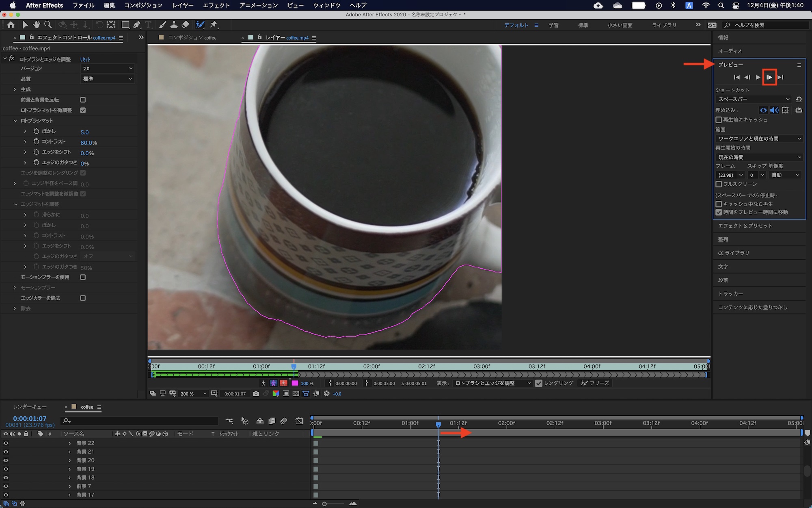Image resolution: width=812 pixels, height=508 pixels.
Task: Expand the 生成 property group
Action: coord(15,89)
